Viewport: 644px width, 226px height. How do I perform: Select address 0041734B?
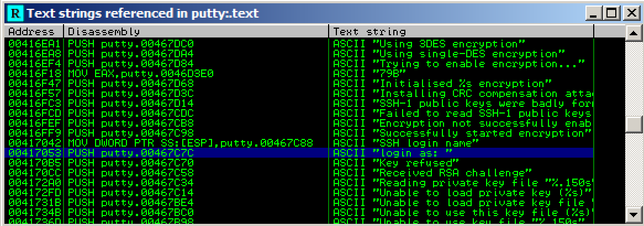pos(34,212)
